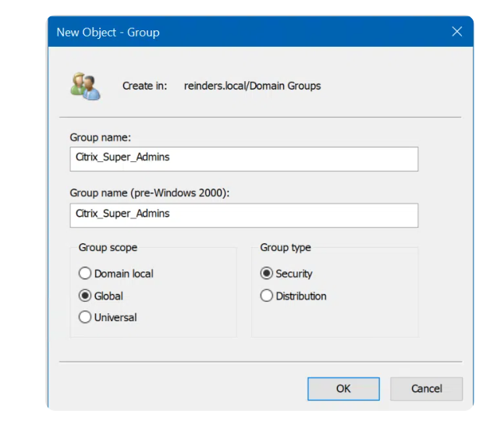The image size is (504, 421).
Task: Click the group users icon
Action: click(x=85, y=86)
